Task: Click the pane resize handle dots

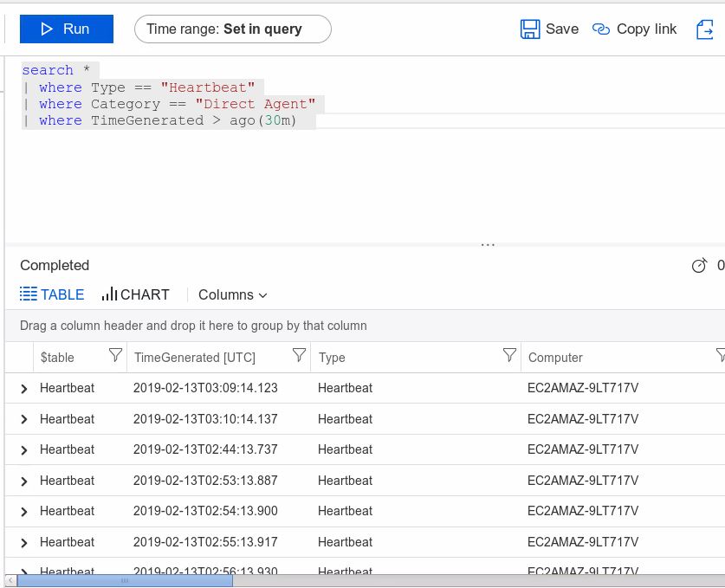Action: [x=488, y=245]
